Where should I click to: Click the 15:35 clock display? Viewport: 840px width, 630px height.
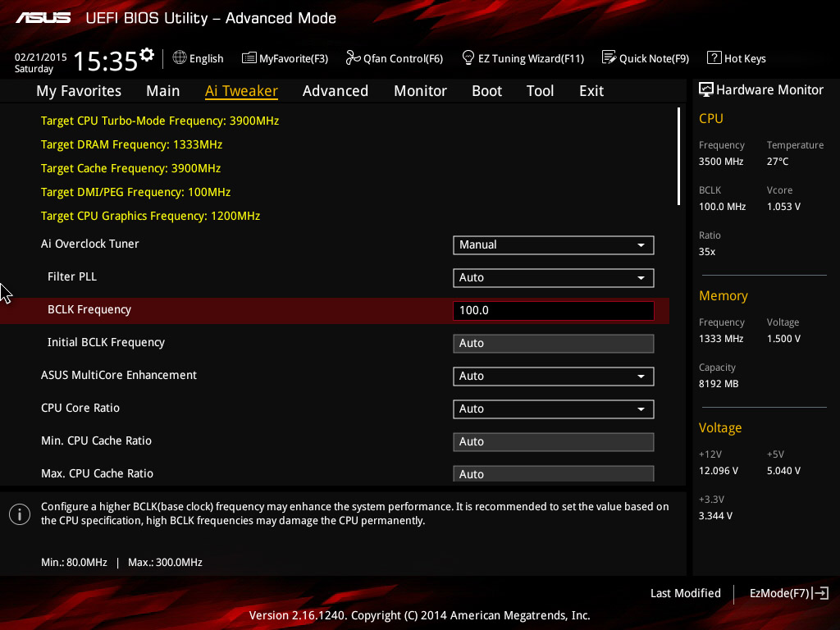tap(106, 61)
